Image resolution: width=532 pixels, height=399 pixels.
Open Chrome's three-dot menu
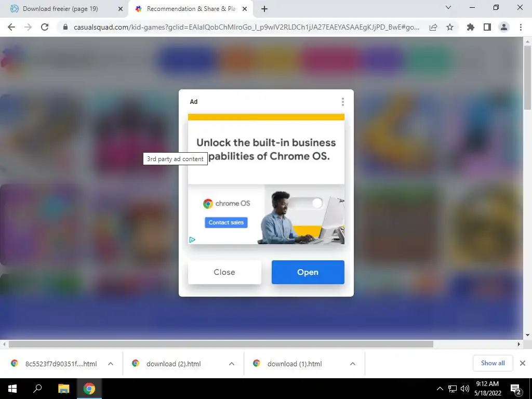521,27
